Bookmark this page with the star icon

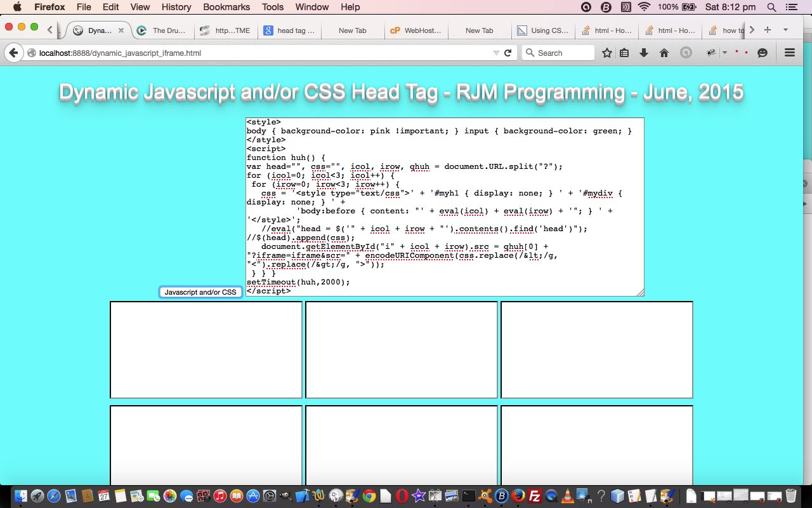click(607, 53)
